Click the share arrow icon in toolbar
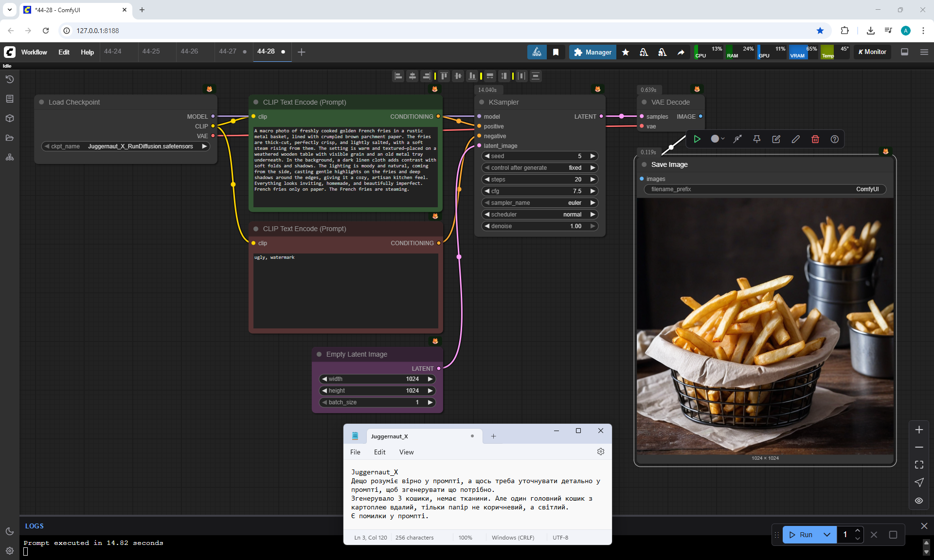 click(681, 52)
